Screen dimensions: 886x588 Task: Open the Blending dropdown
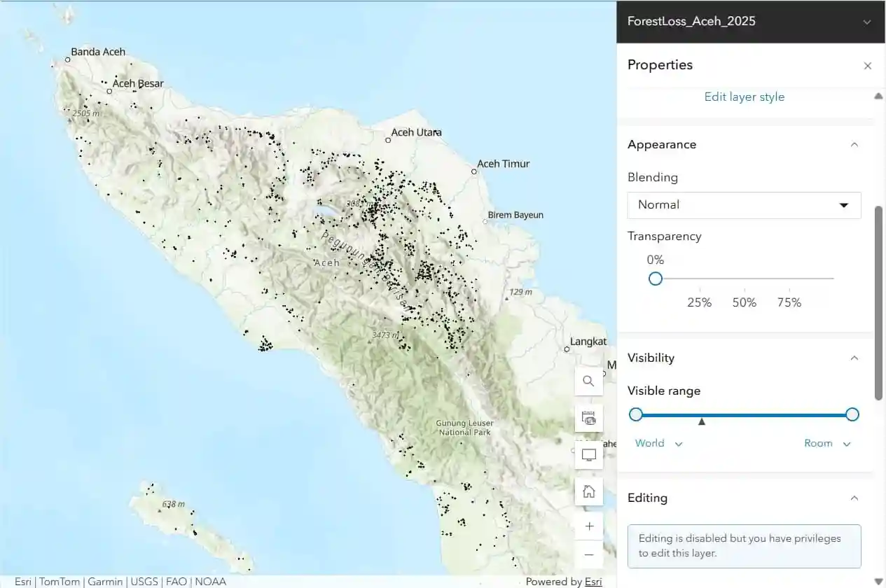(x=744, y=205)
